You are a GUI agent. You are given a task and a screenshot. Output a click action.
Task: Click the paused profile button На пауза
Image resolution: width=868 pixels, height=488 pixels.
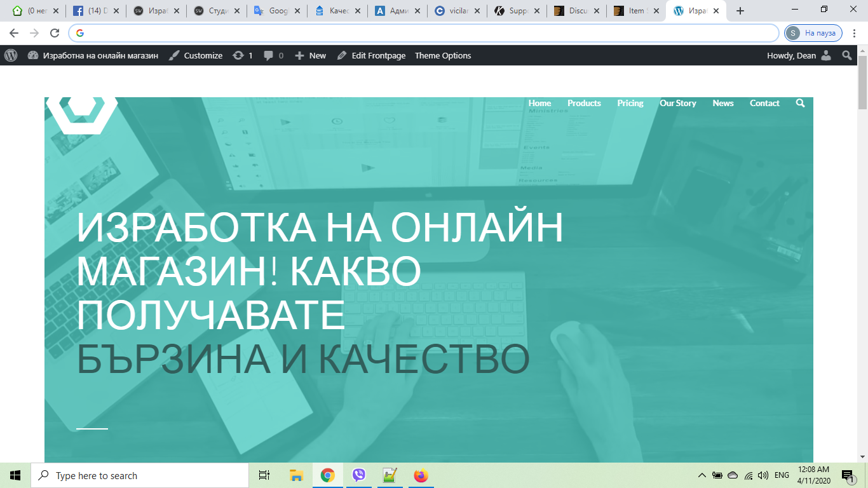tap(813, 33)
